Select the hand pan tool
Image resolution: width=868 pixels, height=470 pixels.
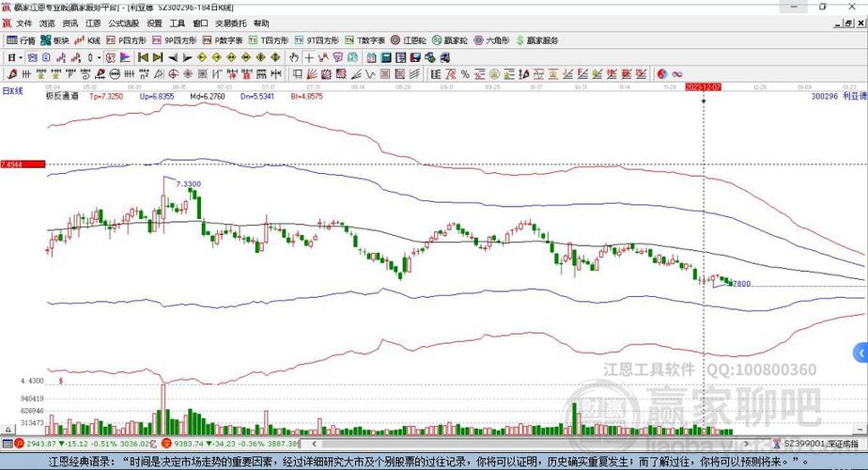(294, 57)
